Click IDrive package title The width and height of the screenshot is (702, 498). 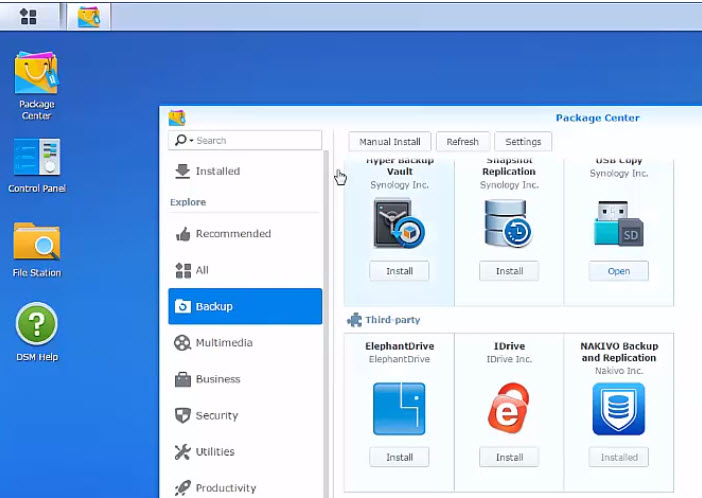point(509,346)
